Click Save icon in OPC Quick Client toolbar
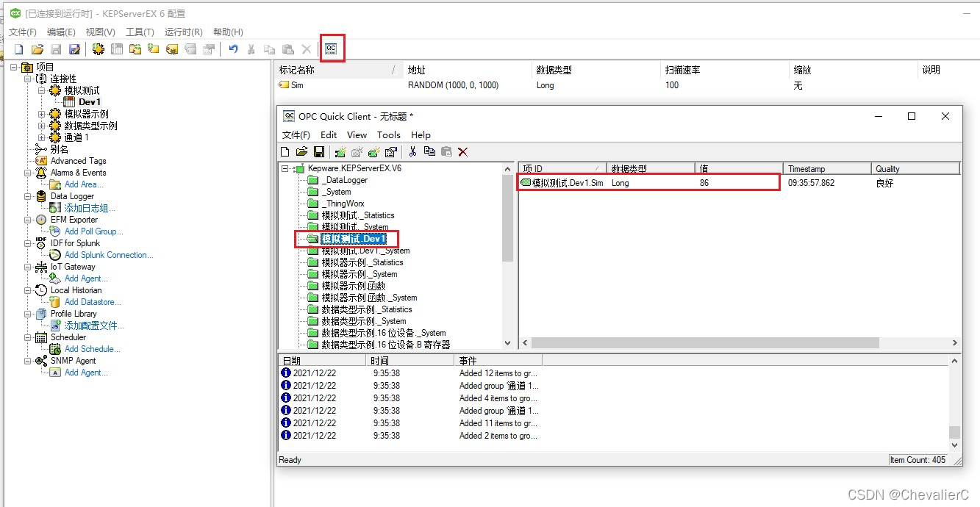This screenshot has height=507, width=980. coord(319,152)
